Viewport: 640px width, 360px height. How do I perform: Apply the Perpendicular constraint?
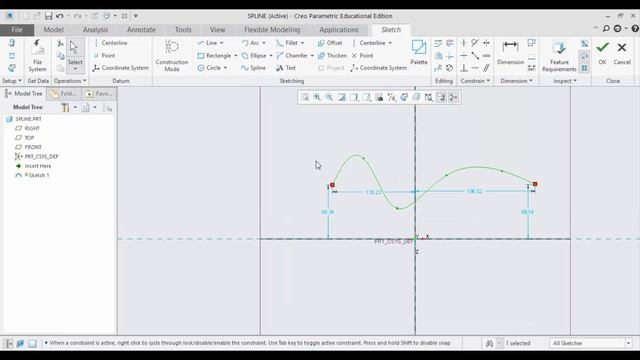(464, 68)
